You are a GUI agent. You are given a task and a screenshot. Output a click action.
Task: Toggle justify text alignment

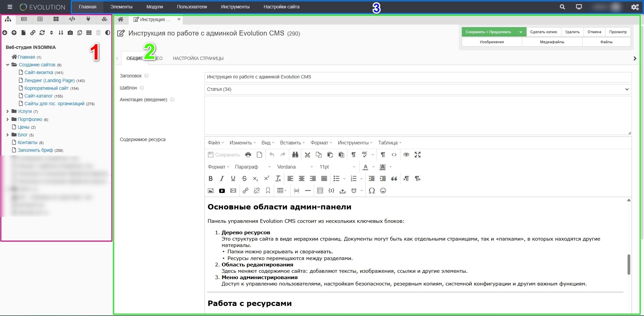coord(324,179)
